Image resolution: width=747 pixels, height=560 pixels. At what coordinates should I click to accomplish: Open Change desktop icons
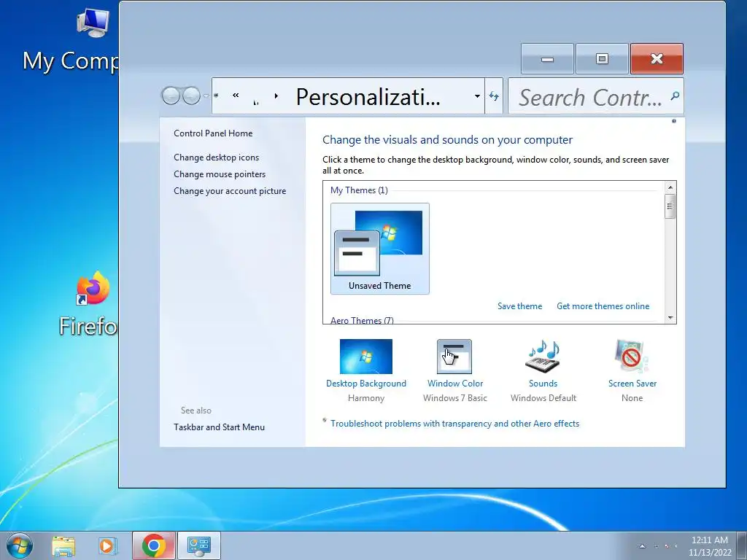tap(216, 157)
